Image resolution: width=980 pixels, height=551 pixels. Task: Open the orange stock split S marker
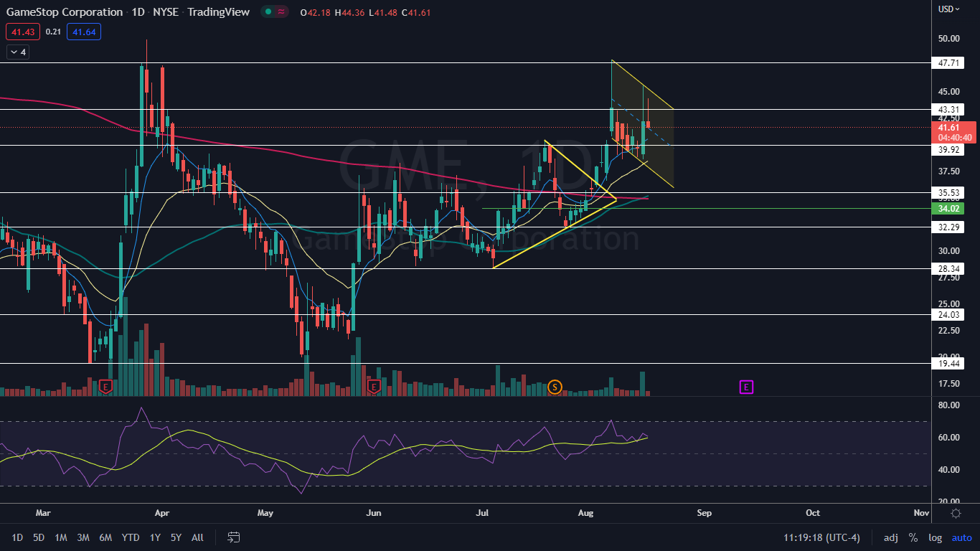(554, 387)
